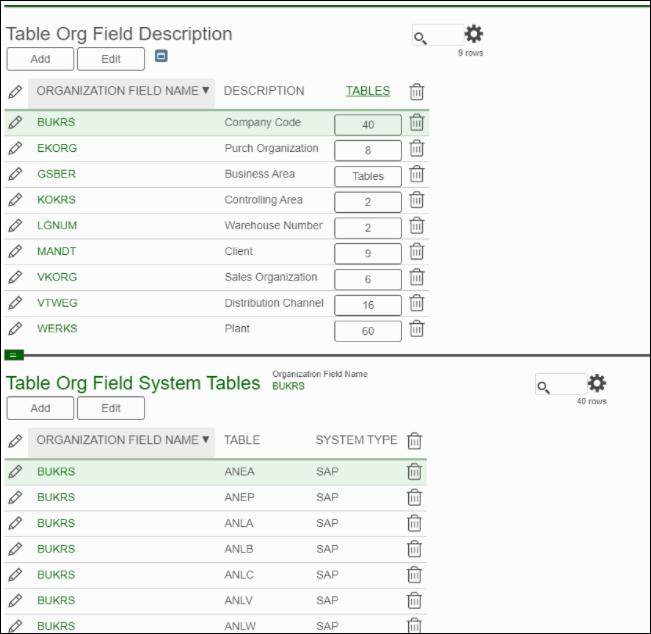
Task: Click the green pane splitter handle
Action: click(14, 355)
